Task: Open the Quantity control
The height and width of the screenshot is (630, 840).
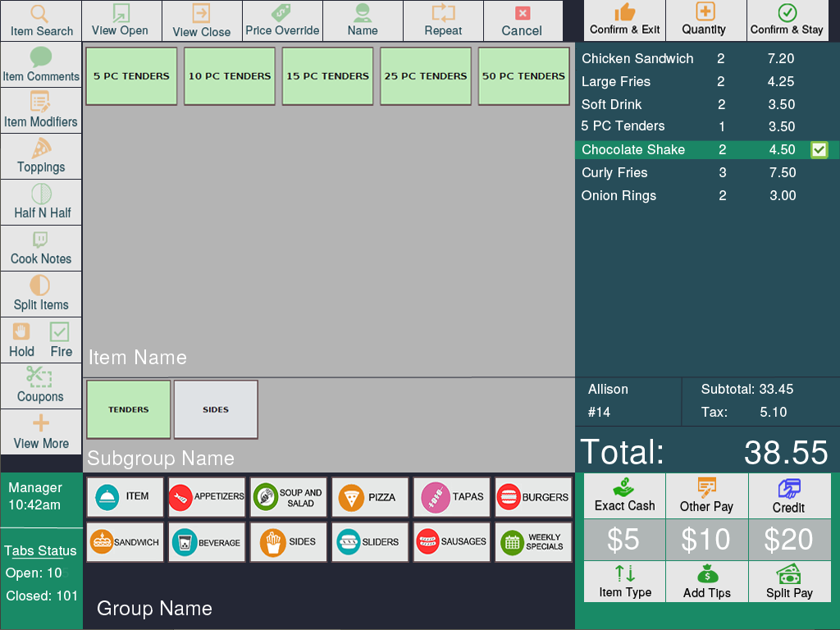Action: 705,21
